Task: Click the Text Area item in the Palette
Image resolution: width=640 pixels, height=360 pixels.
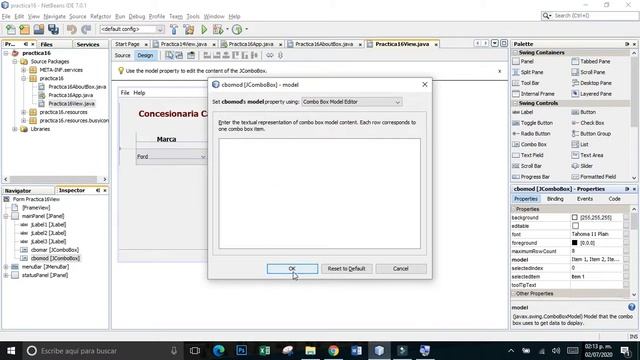Action: (587, 155)
